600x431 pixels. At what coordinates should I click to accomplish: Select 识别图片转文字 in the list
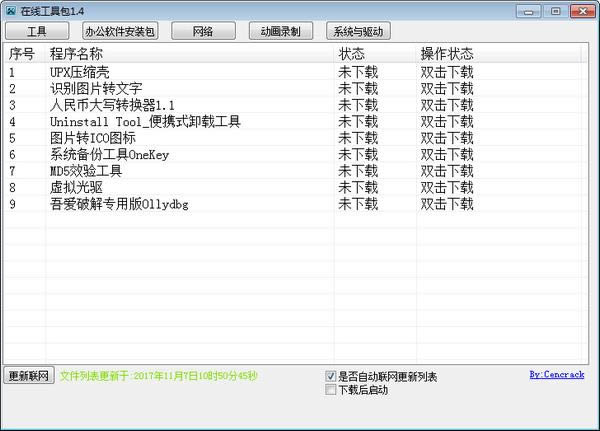click(293, 88)
